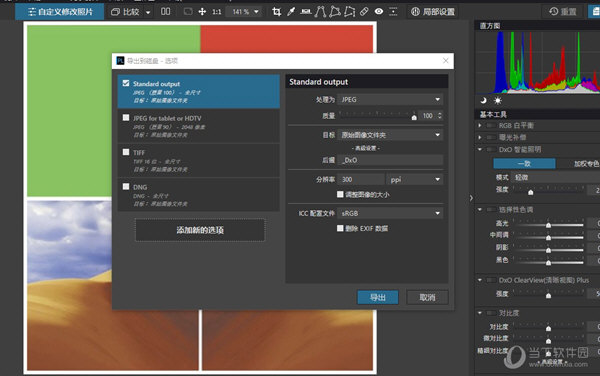Viewport: 600px width, 376px height.
Task: Click the fit-to-screen icon
Action: [x=188, y=12]
